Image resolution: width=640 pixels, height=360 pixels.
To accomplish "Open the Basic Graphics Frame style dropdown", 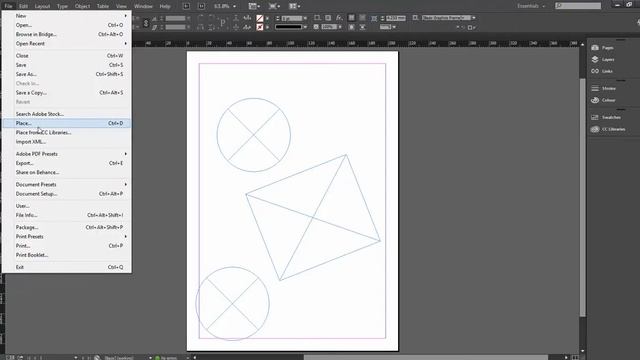I will 473,18.
